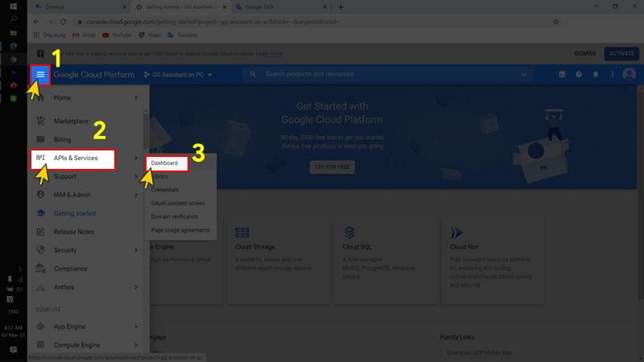Expand the IAM & Admin submenu arrow
This screenshot has height=362, width=644.
coord(136,195)
